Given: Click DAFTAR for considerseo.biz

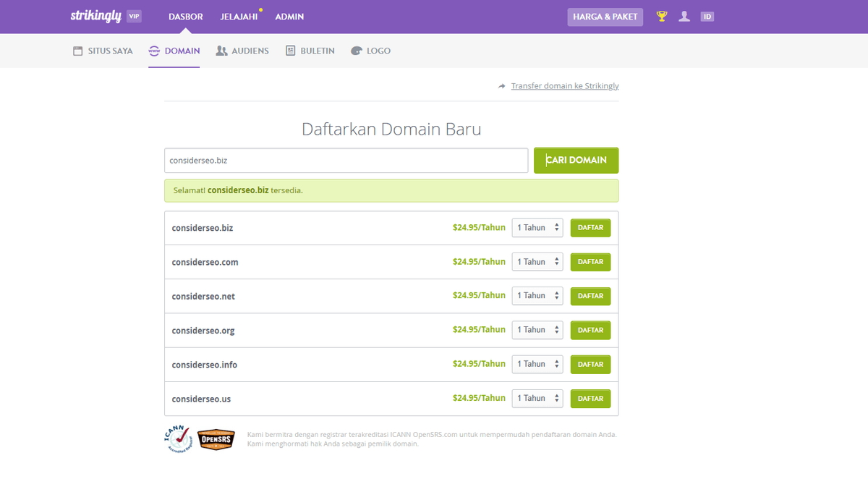Looking at the screenshot, I should 591,228.
